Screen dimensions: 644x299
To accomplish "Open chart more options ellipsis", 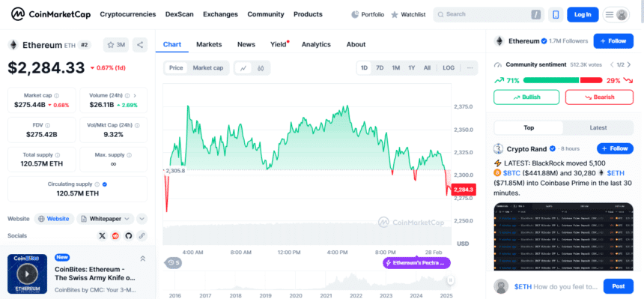I will click(470, 68).
